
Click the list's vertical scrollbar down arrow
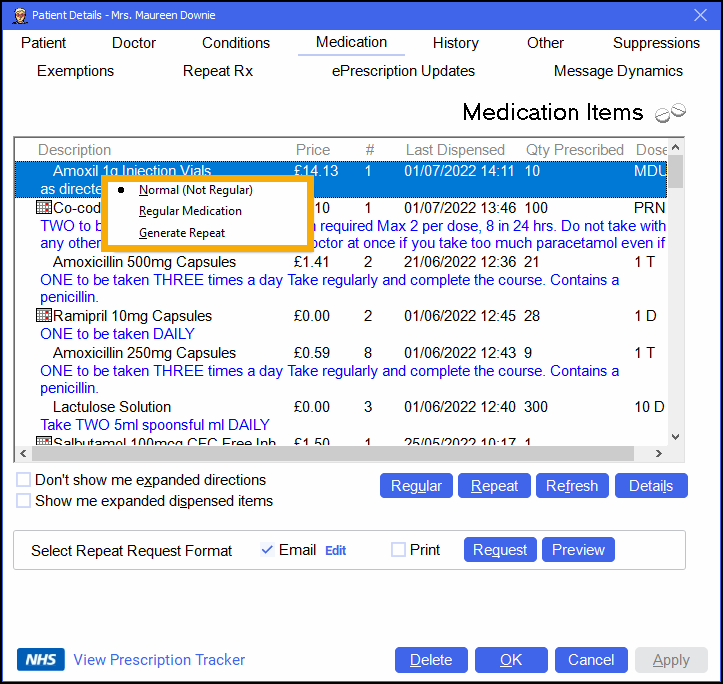coord(675,437)
